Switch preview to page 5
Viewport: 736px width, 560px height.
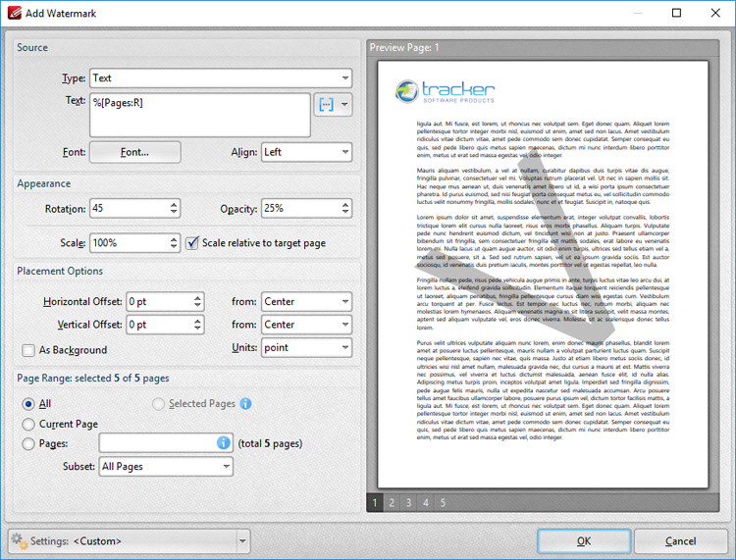[443, 503]
